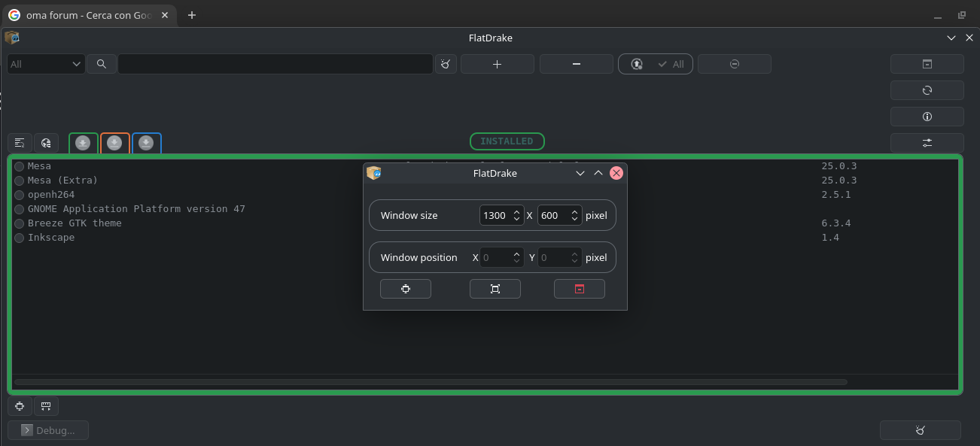The height and width of the screenshot is (446, 980).
Task: Click the fit-to-frame button in the dialog
Action: point(495,289)
